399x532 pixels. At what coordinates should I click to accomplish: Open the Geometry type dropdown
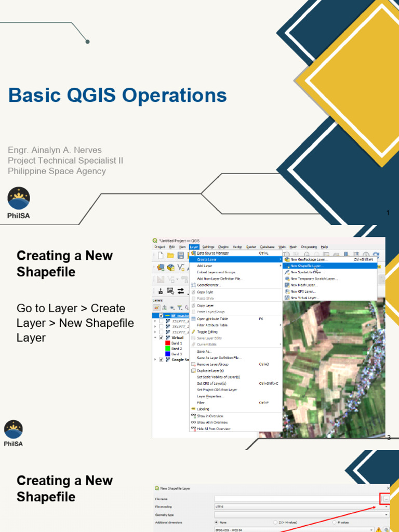tap(302, 515)
